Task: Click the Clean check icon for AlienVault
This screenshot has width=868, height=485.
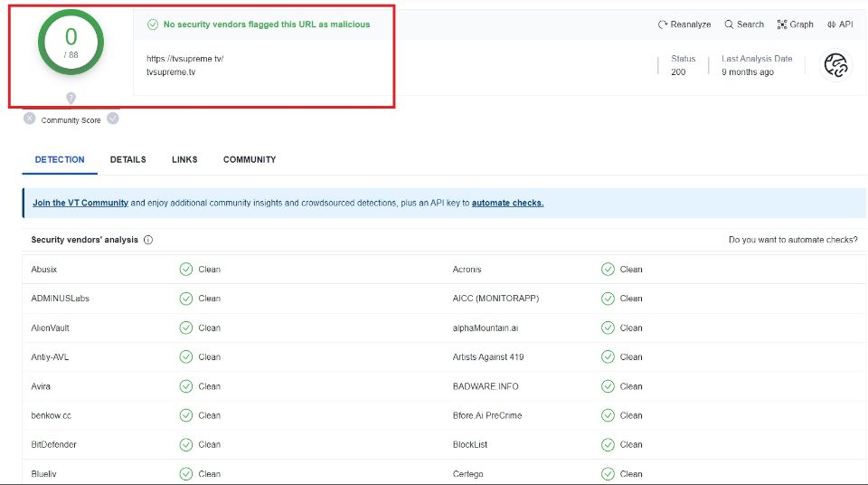Action: (x=186, y=328)
